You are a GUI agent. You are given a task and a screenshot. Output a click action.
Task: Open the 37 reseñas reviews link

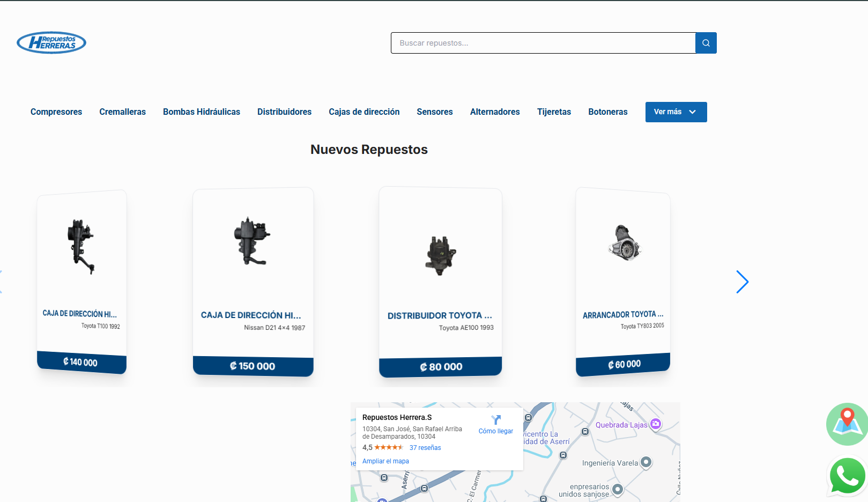[x=425, y=448]
